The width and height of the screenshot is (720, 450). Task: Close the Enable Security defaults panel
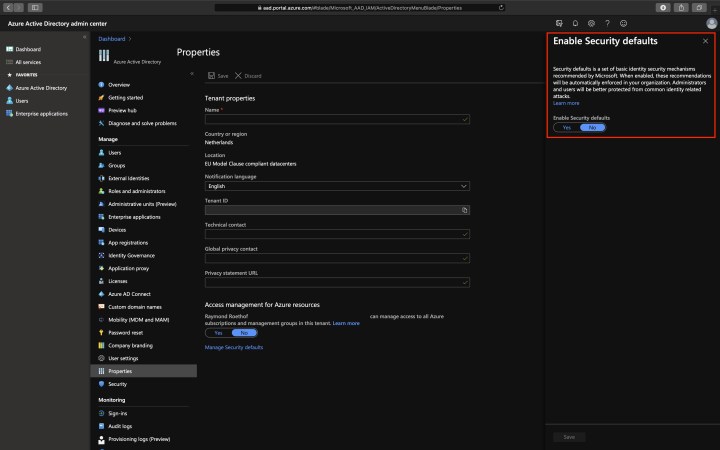click(x=705, y=41)
